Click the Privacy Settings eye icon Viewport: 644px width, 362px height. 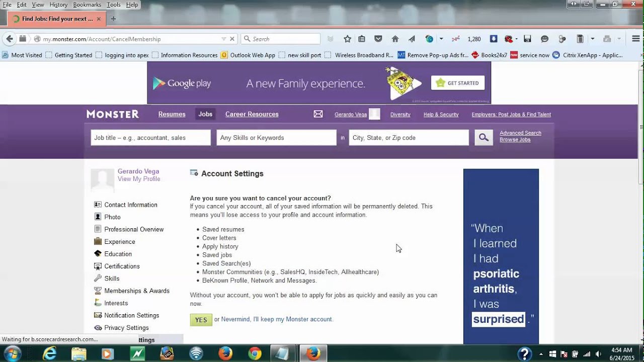(x=98, y=328)
